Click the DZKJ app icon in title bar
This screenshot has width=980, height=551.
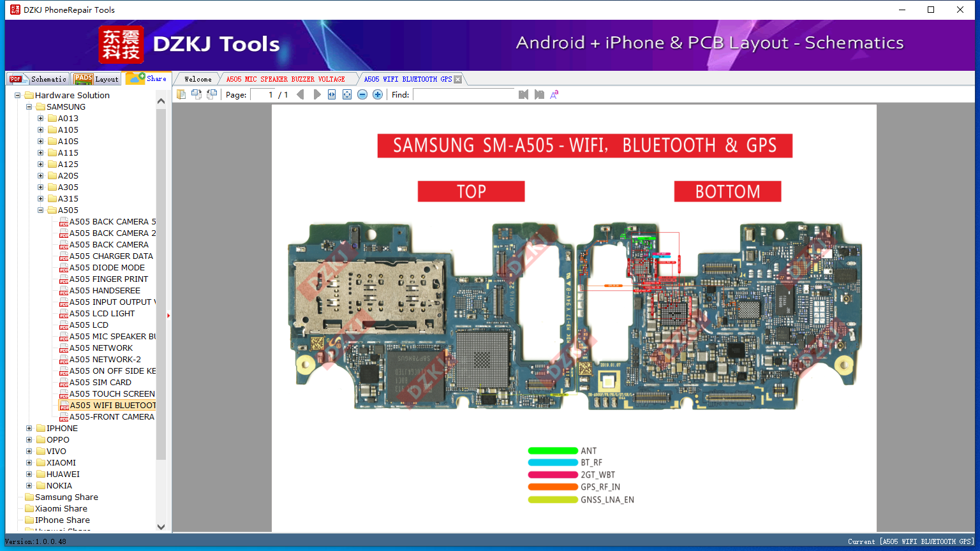[x=15, y=10]
